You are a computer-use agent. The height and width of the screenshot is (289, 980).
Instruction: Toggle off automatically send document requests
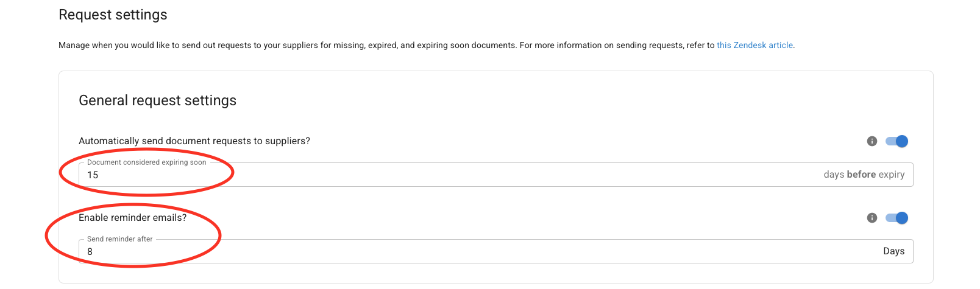[x=897, y=141]
